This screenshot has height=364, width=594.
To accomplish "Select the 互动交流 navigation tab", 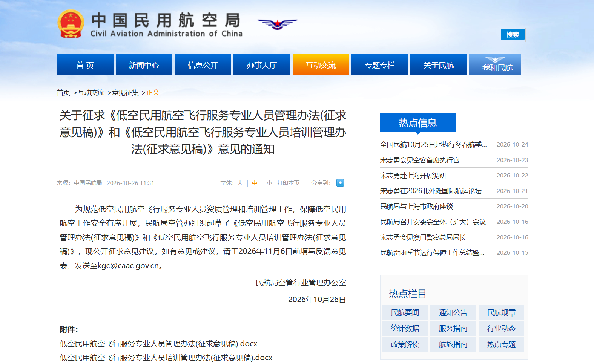I will click(x=321, y=65).
